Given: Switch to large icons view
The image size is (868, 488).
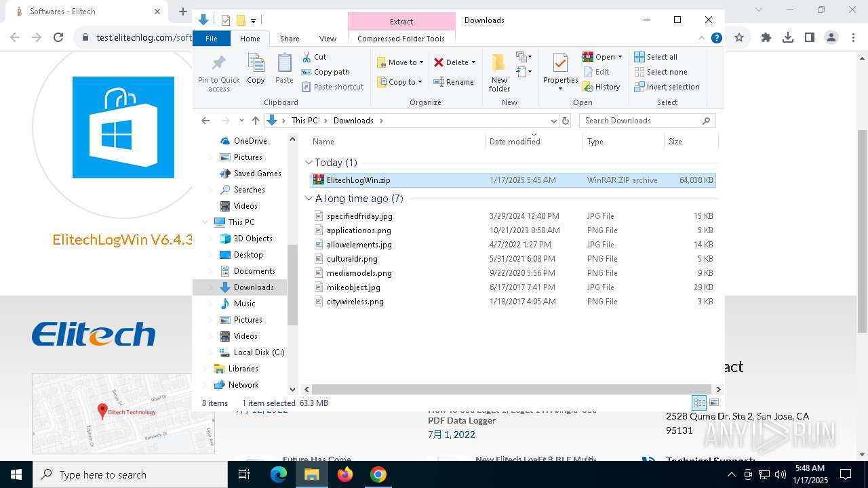Looking at the screenshot, I should pos(713,403).
